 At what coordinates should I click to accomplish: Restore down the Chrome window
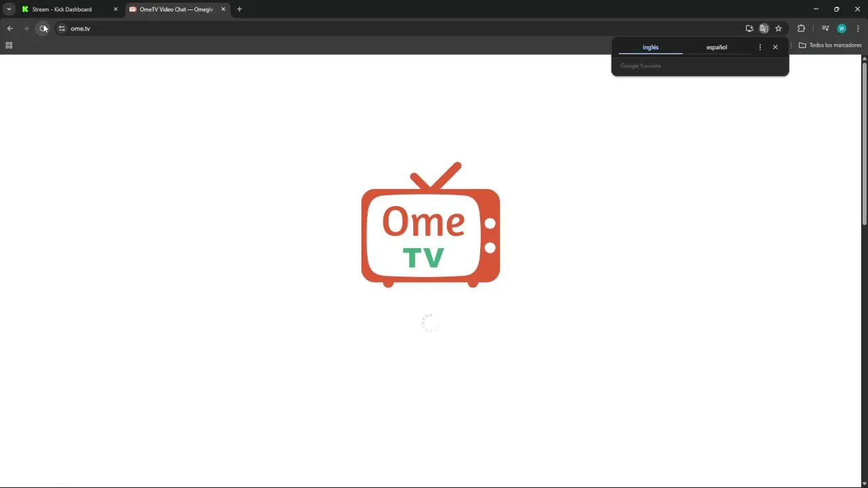pyautogui.click(x=836, y=9)
